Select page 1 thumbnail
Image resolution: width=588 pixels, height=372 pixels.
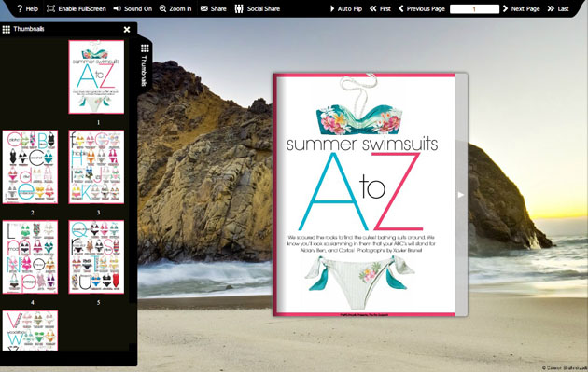tap(96, 76)
